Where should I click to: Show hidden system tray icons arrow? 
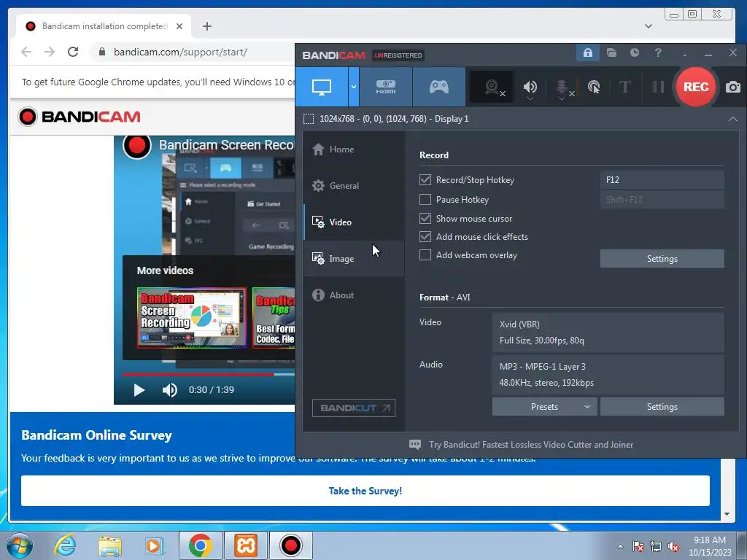click(x=620, y=546)
